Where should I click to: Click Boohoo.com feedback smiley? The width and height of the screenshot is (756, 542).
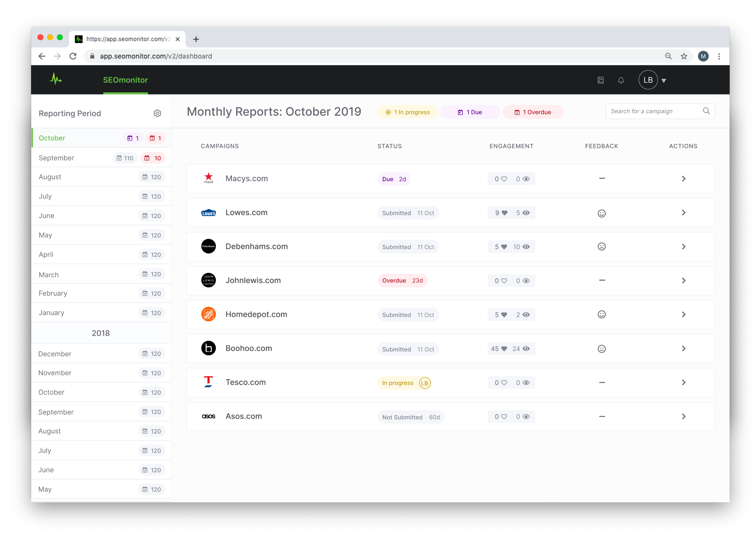tap(602, 349)
